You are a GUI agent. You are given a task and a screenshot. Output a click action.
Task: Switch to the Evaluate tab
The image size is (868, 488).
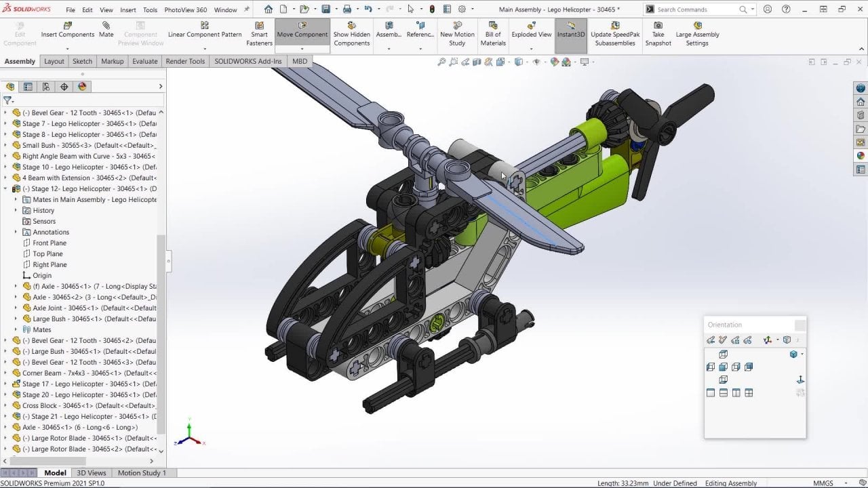144,61
